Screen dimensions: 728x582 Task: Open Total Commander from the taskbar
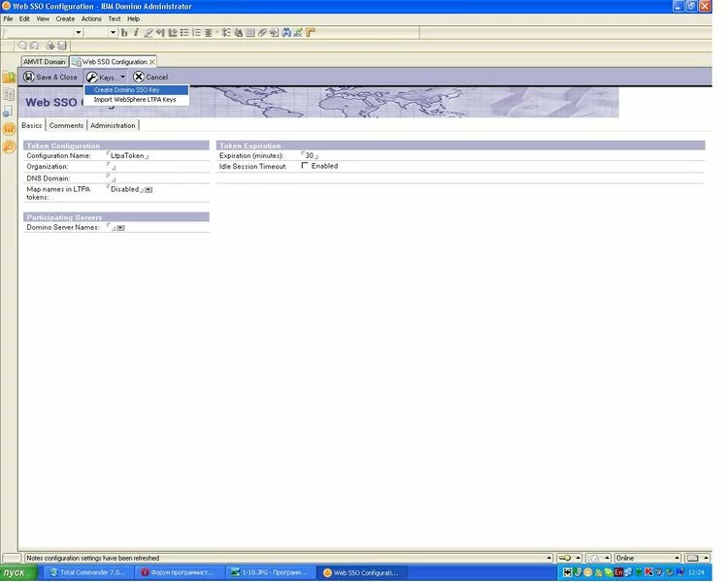pyautogui.click(x=87, y=572)
